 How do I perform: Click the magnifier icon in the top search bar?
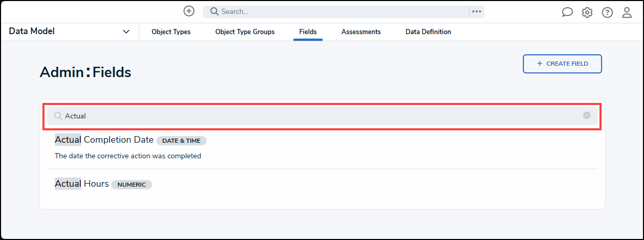click(x=214, y=11)
